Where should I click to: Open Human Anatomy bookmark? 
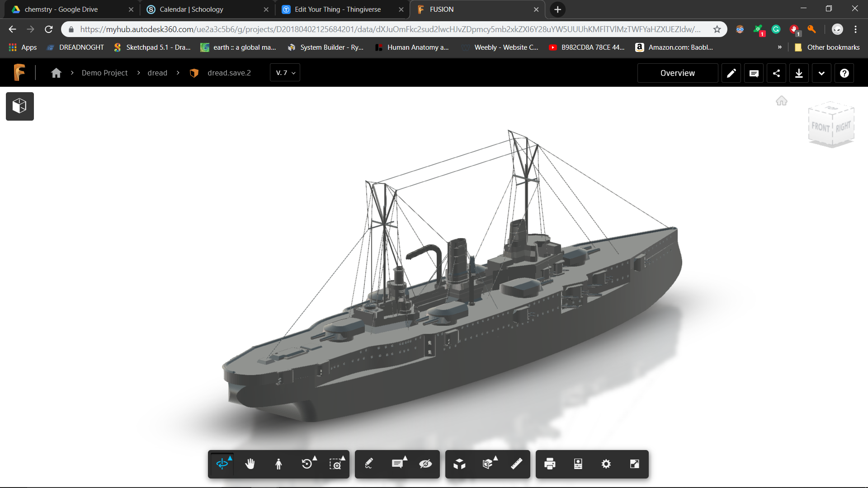[x=412, y=47]
